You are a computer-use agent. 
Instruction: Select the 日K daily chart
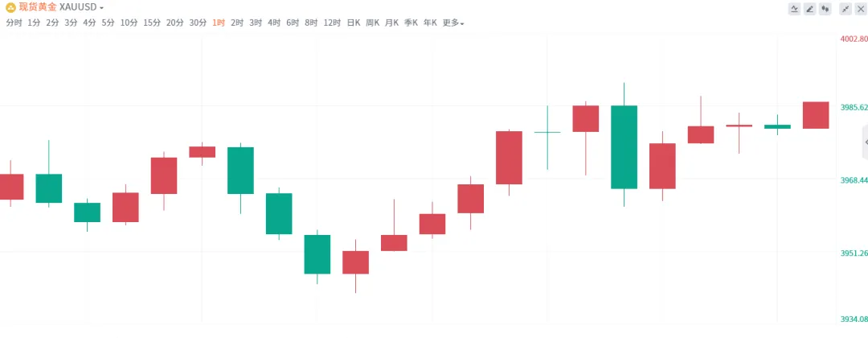[x=354, y=23]
